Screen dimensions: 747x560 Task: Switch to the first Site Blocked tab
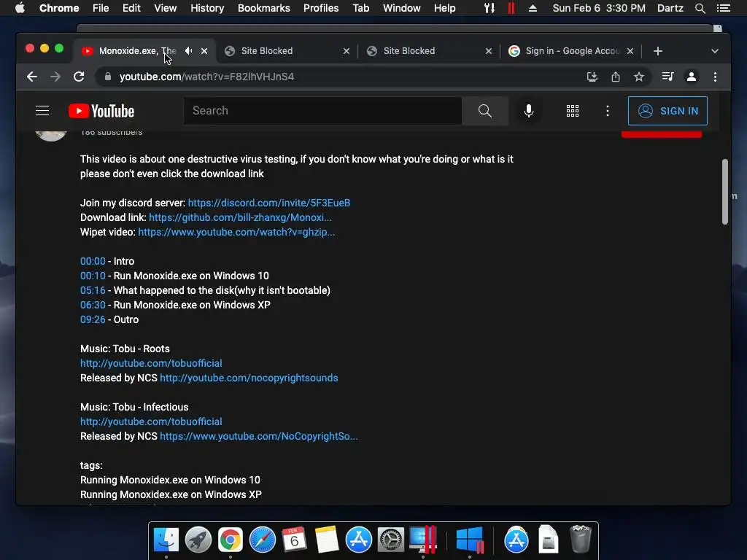pos(287,51)
